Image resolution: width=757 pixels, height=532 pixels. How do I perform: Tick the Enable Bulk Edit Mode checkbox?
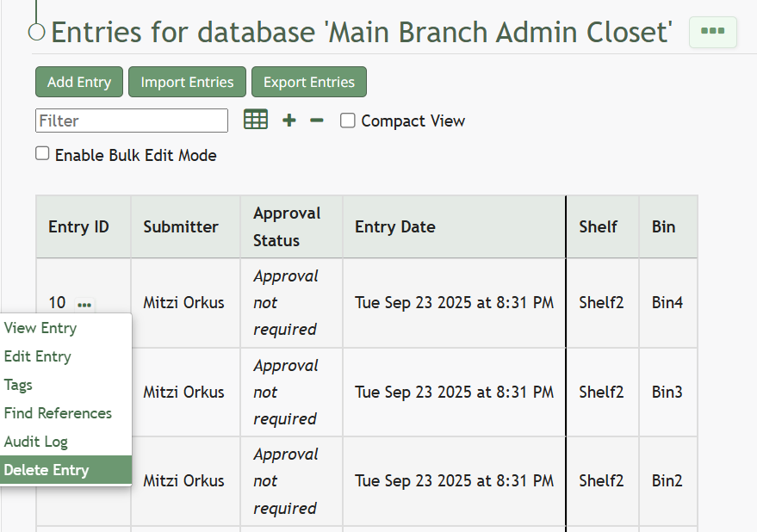(42, 153)
